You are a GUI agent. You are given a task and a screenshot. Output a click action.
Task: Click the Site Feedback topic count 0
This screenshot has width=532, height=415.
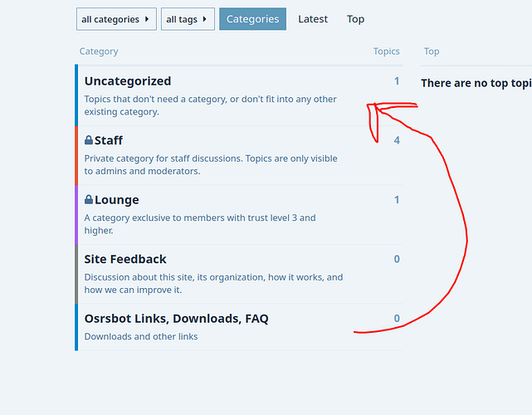pyautogui.click(x=397, y=259)
